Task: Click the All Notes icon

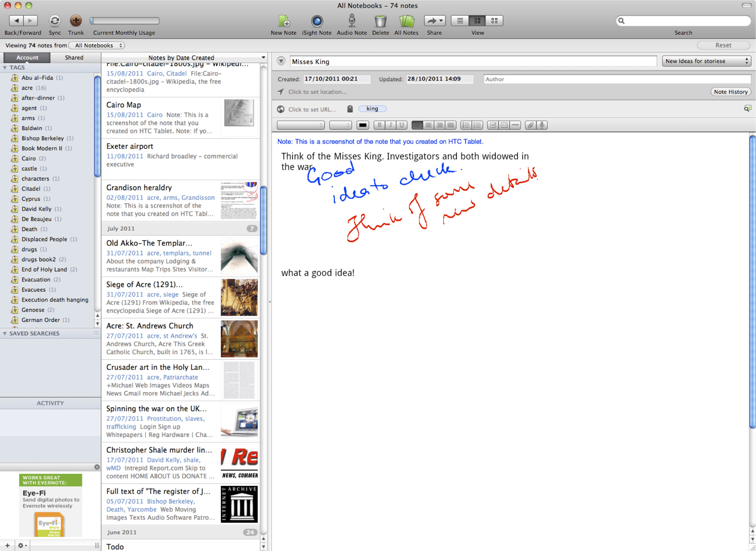Action: click(x=406, y=21)
